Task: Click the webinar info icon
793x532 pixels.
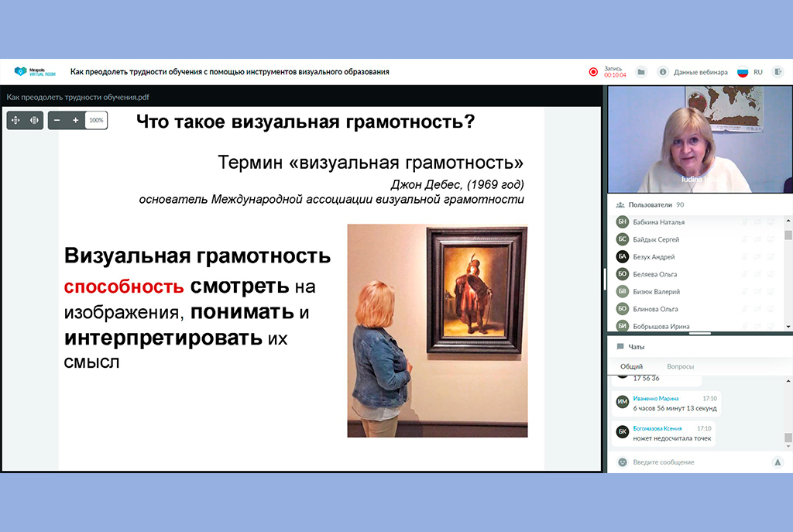Action: (x=663, y=72)
